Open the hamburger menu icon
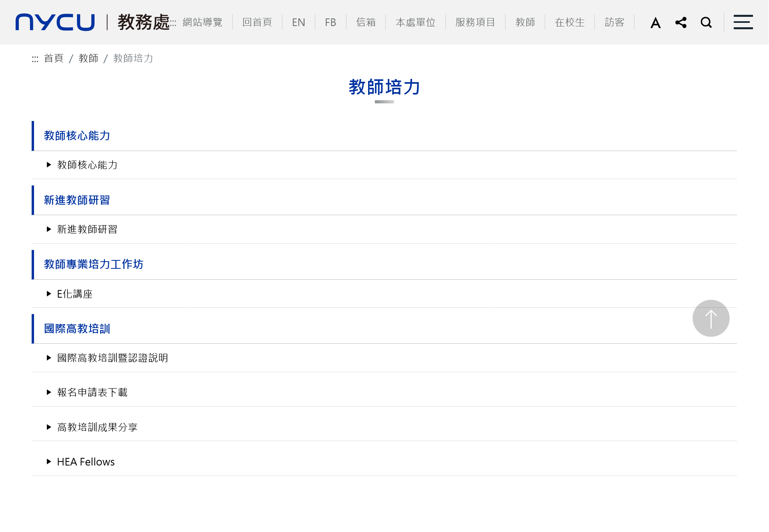The height and width of the screenshot is (532, 769). point(743,22)
